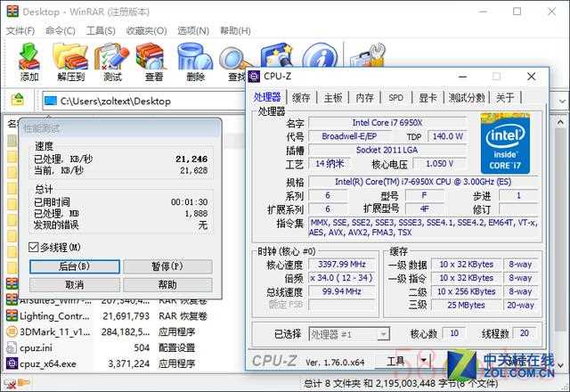Toggle the multithreading (多线程) checkbox
Image resolution: width=570 pixels, height=392 pixels.
point(34,248)
